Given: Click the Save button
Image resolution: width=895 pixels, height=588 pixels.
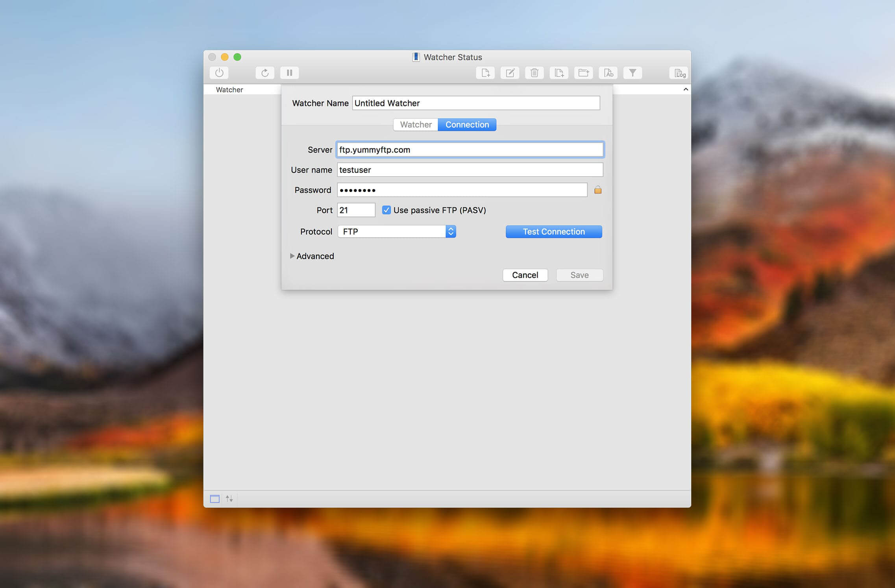Looking at the screenshot, I should (579, 275).
